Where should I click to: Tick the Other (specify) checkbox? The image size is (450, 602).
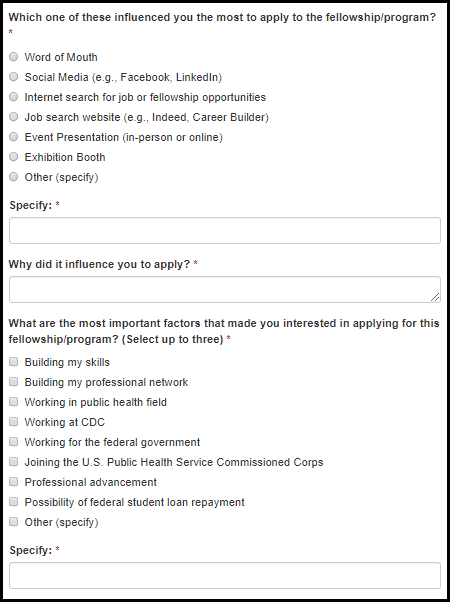point(13,521)
